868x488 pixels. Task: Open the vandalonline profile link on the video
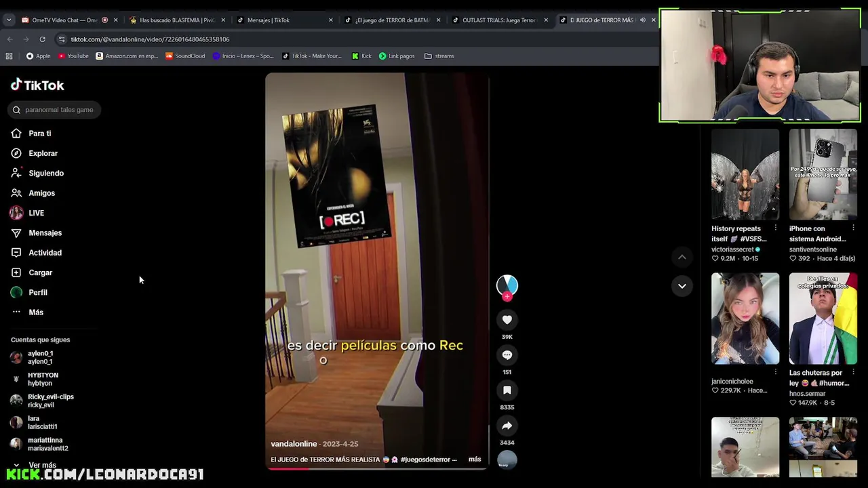click(294, 444)
